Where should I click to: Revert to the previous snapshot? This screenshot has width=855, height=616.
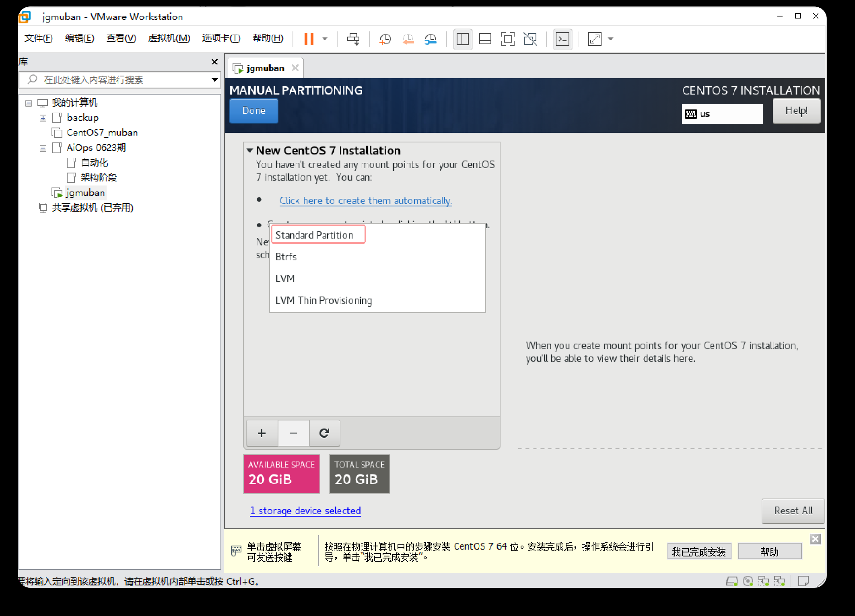click(x=408, y=39)
